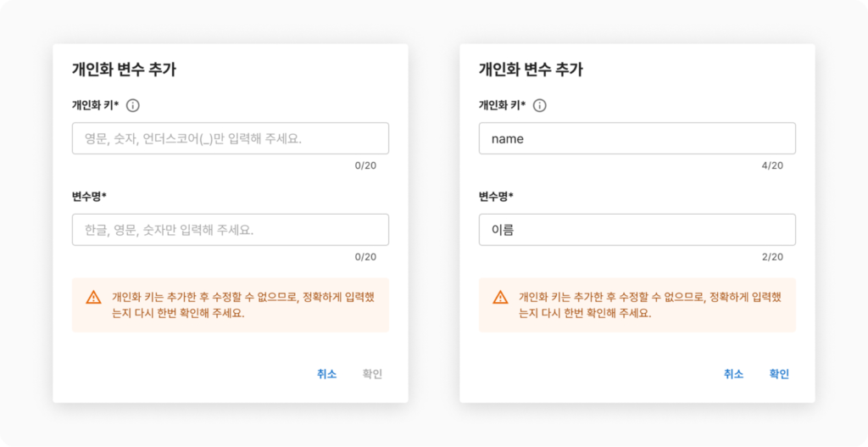The image size is (868, 447).
Task: Click the 0/20 counter under empty 변수명 field
Action: click(x=365, y=257)
